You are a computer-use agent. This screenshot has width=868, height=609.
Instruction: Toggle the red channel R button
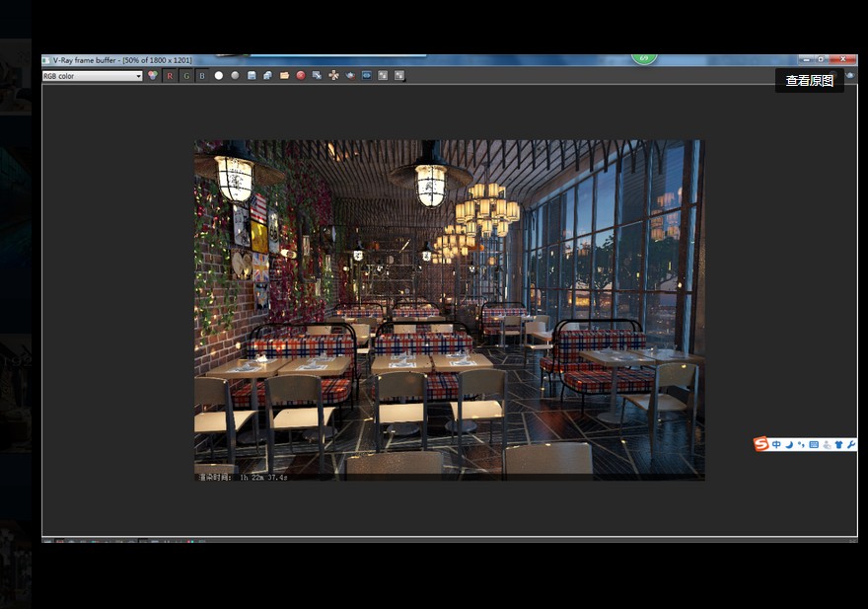coord(169,76)
